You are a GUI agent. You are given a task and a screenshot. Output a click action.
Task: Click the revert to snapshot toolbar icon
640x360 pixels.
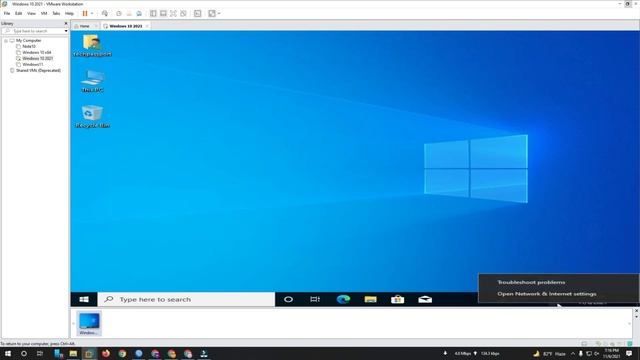[x=129, y=13]
